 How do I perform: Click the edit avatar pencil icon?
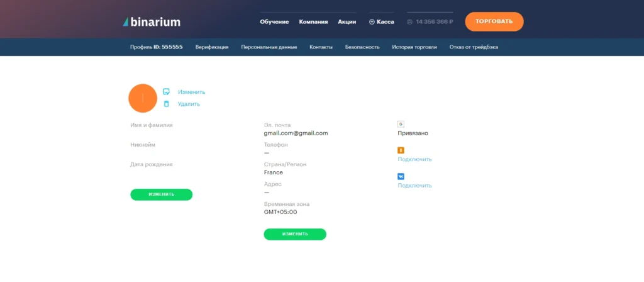[167, 91]
